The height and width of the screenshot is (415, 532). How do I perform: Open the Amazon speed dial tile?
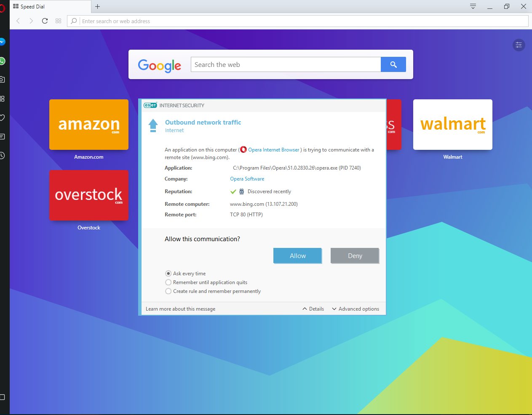(x=89, y=125)
